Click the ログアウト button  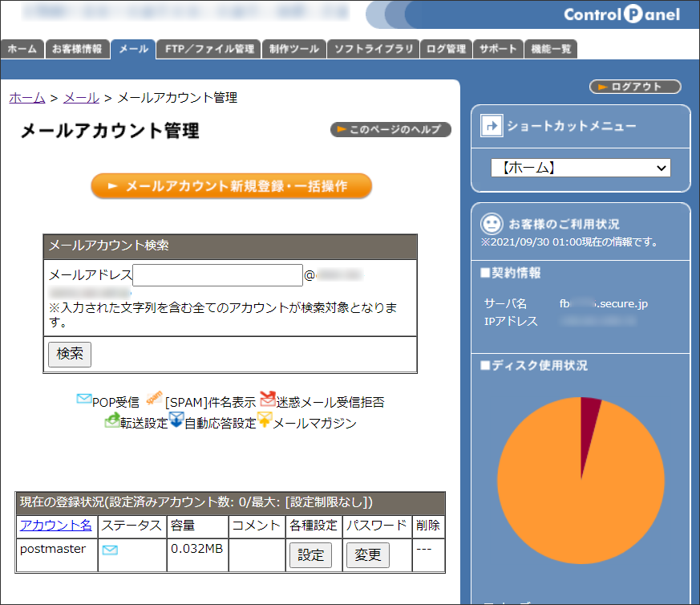point(635,87)
